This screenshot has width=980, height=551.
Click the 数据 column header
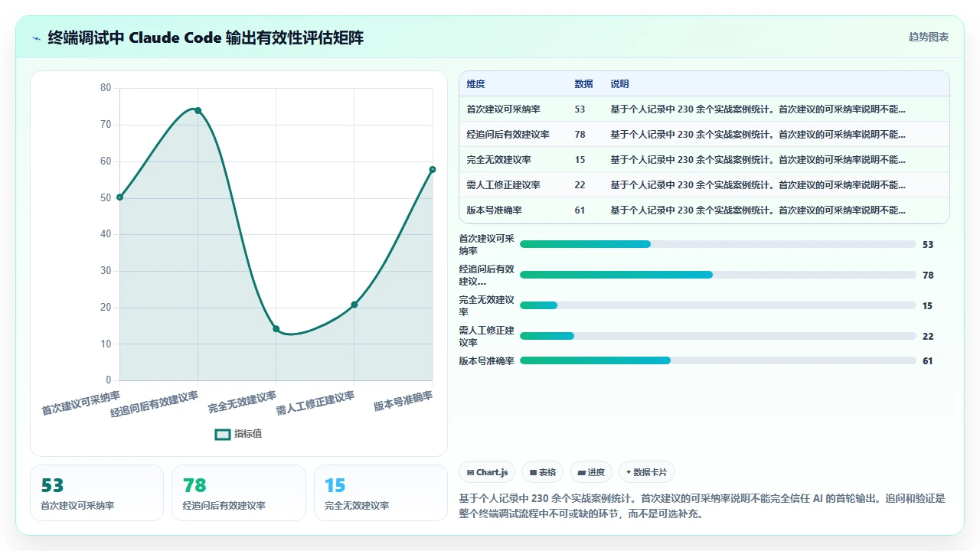[583, 84]
